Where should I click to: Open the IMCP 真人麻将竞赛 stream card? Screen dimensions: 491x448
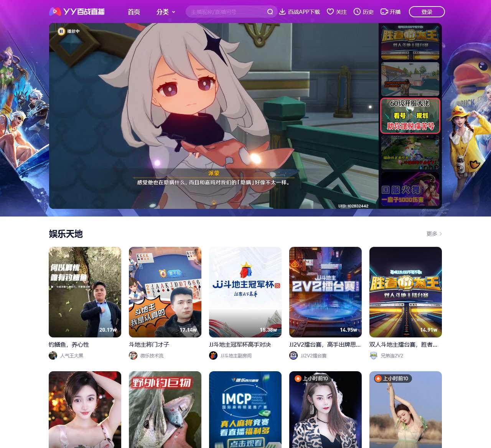(x=245, y=410)
